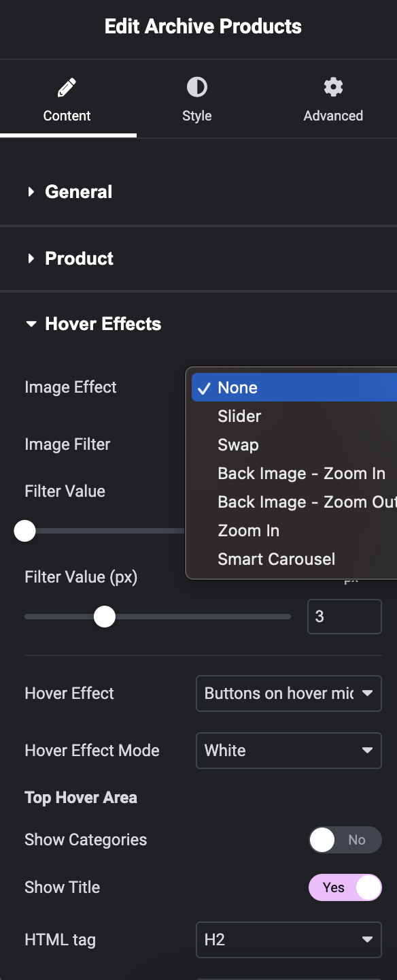This screenshot has height=980, width=397.
Task: Open the HTML tag dropdown
Action: point(289,940)
